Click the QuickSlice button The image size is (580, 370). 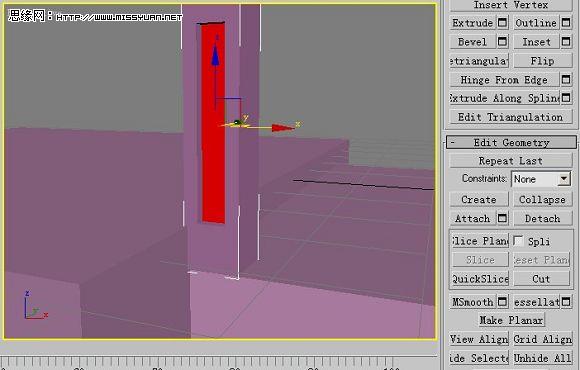[x=480, y=279]
